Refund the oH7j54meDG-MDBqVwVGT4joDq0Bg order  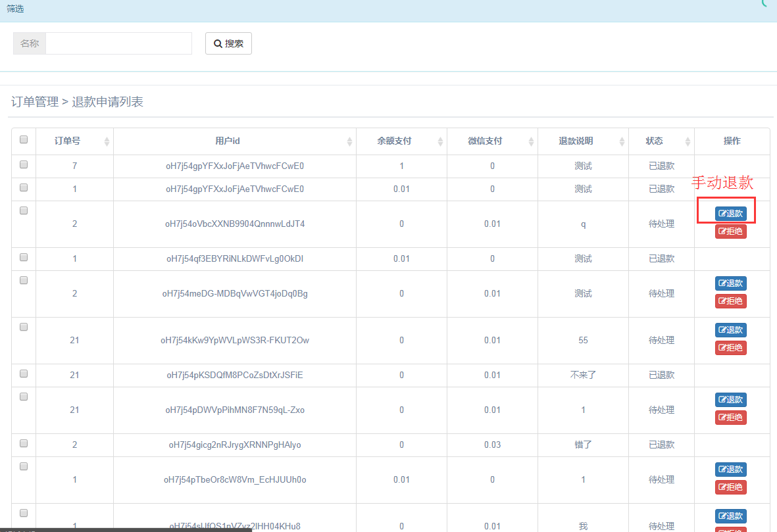(x=730, y=283)
